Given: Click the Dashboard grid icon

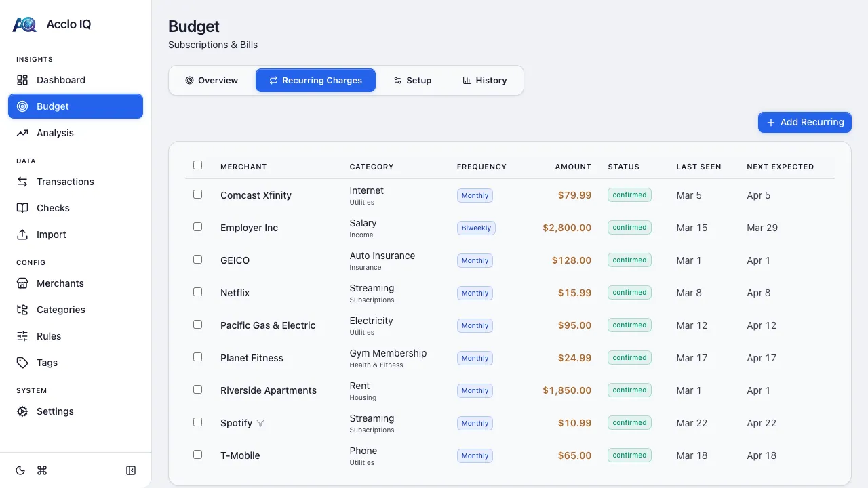Looking at the screenshot, I should [x=22, y=80].
